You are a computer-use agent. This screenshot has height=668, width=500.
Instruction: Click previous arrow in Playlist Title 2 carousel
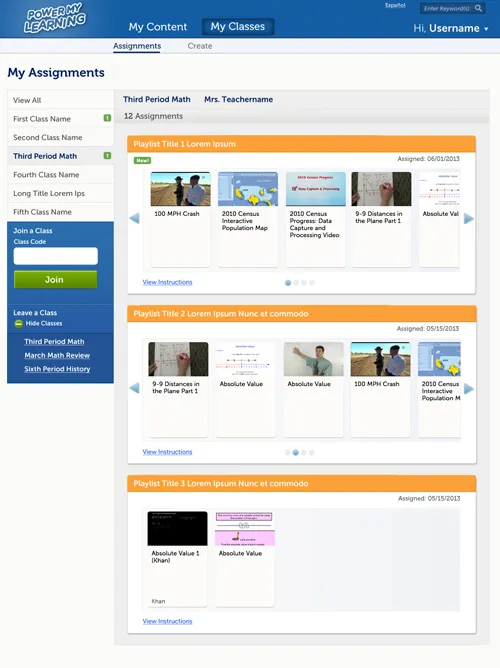[134, 388]
